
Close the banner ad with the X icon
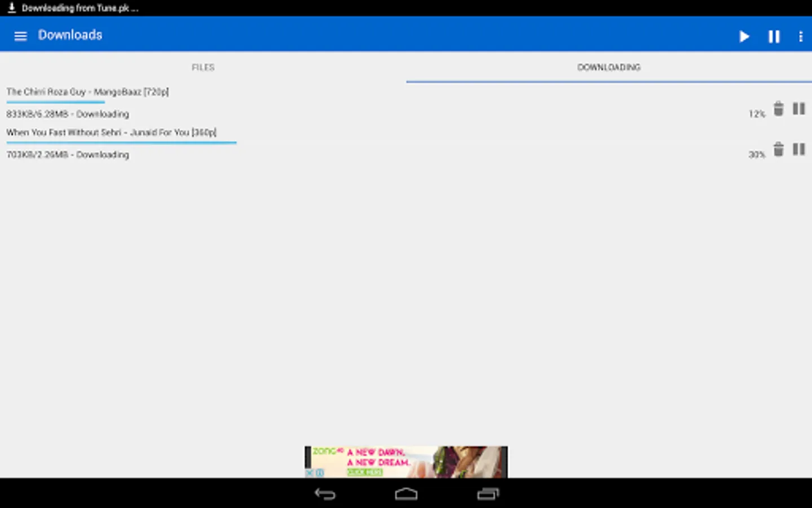(x=309, y=473)
